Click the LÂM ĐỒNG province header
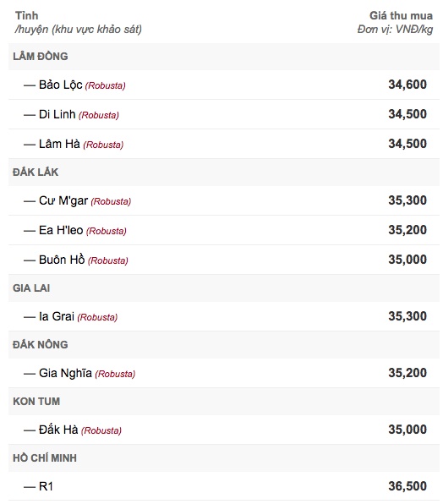The height and width of the screenshot is (504, 443). point(41,57)
